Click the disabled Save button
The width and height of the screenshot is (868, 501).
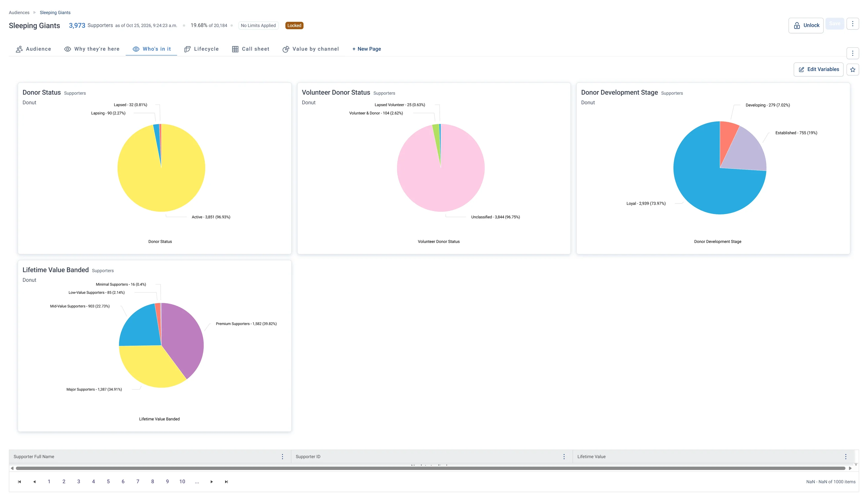[x=834, y=24]
